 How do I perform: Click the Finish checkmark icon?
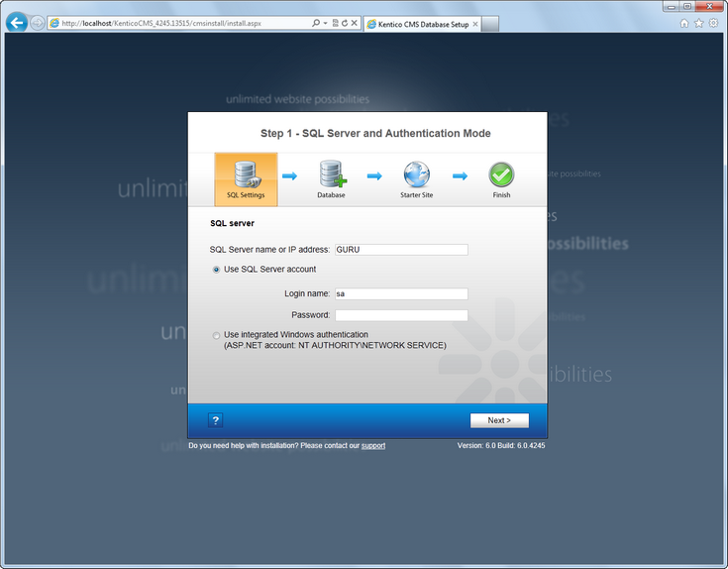[x=501, y=175]
